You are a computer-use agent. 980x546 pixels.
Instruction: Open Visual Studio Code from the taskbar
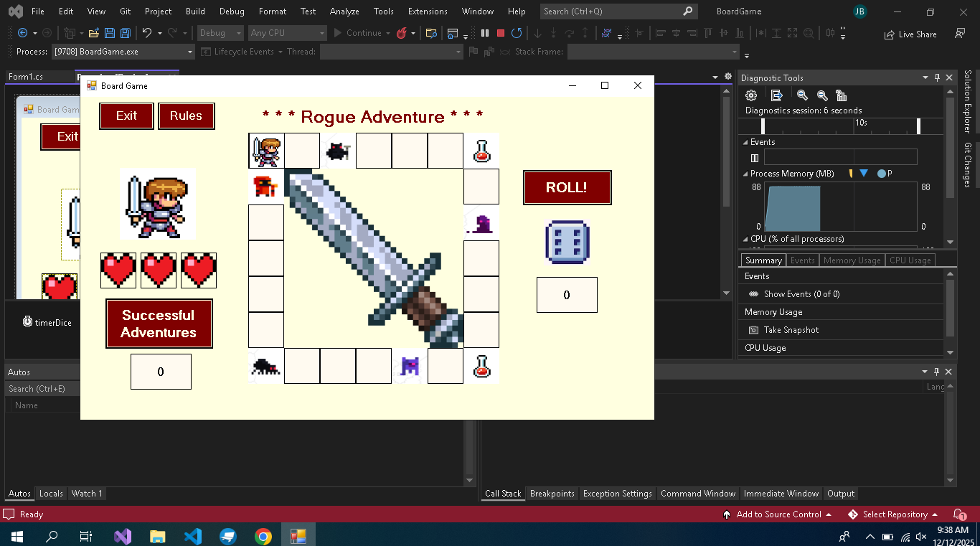click(193, 536)
